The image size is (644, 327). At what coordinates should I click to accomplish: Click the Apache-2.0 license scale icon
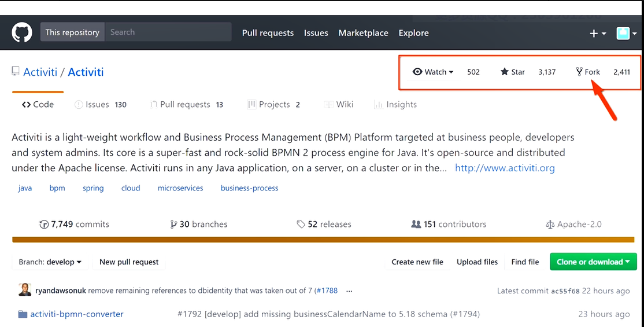pos(550,225)
